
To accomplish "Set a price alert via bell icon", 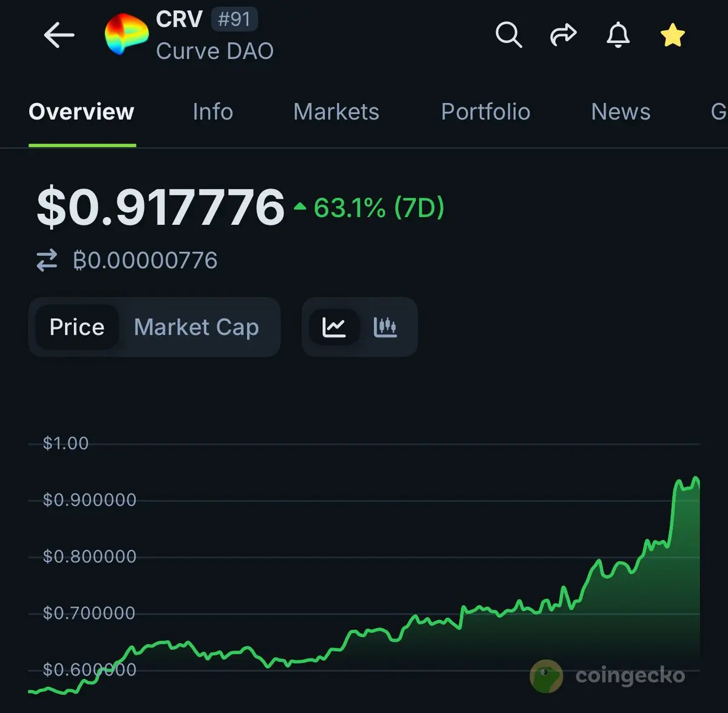I will coord(618,35).
